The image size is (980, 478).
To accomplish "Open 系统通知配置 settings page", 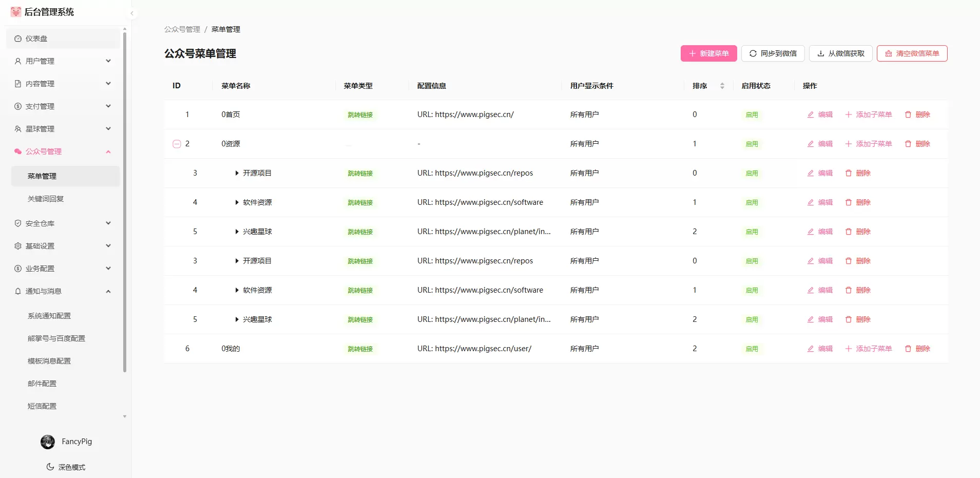I will (x=65, y=316).
